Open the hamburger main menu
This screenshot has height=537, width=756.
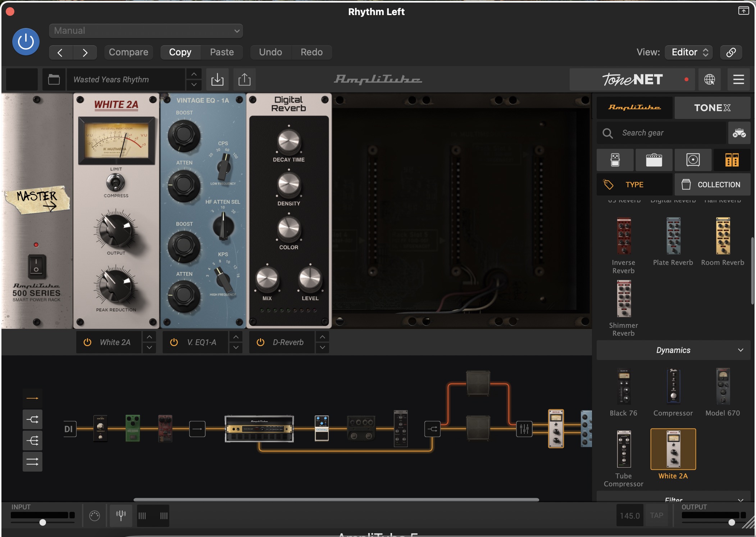(739, 79)
